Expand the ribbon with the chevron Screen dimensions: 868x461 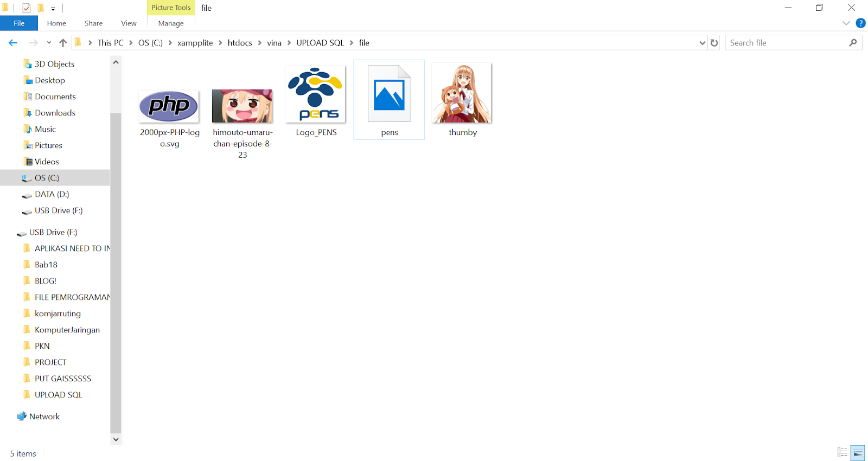tap(846, 23)
